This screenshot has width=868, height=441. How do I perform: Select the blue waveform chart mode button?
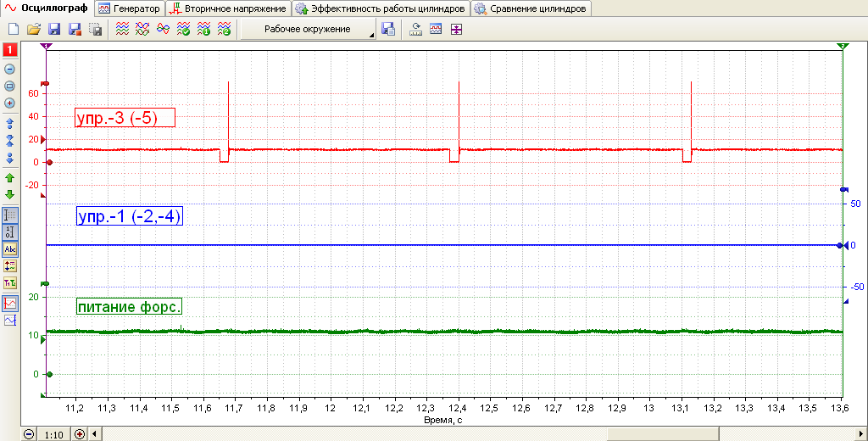click(10, 321)
